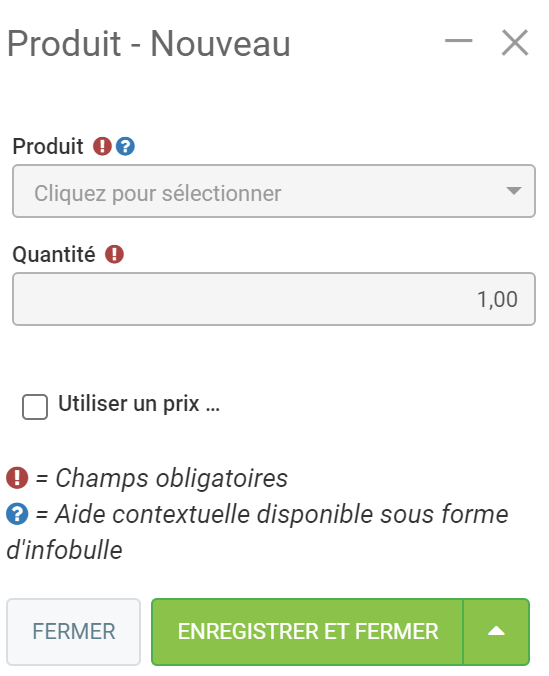Click the red exclamation icon in the legend
The image size is (549, 676).
click(x=17, y=478)
